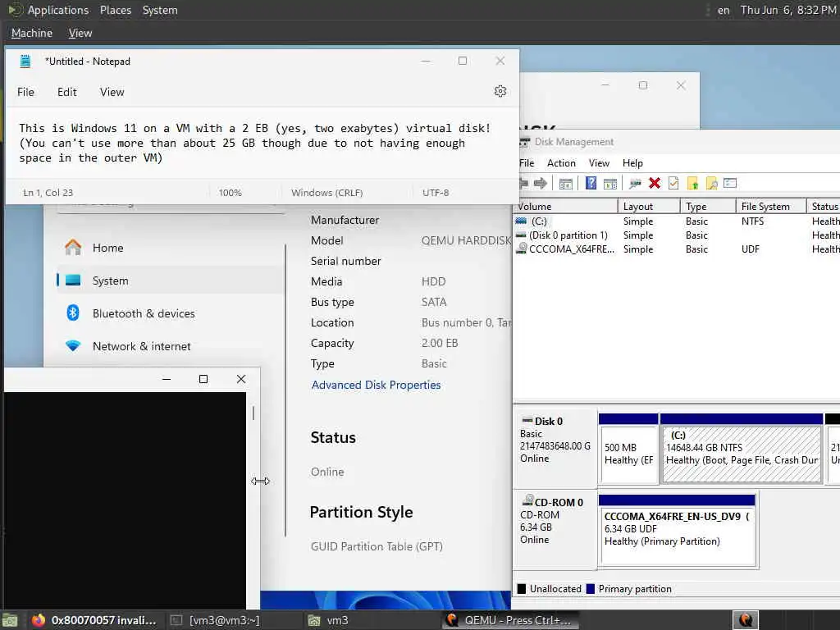Open the Advanced Disk Properties link
This screenshot has height=630, width=840.
(376, 385)
